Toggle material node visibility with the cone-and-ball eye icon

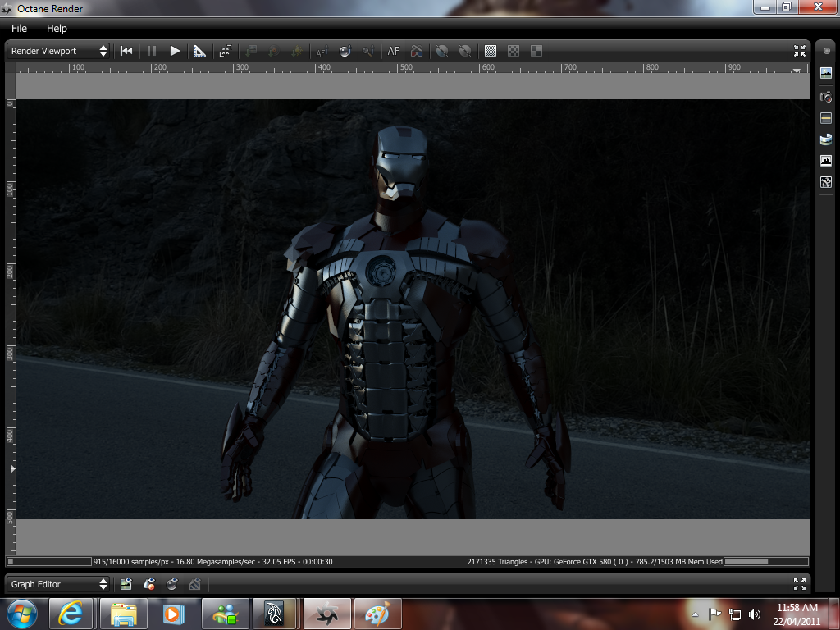coord(149,584)
